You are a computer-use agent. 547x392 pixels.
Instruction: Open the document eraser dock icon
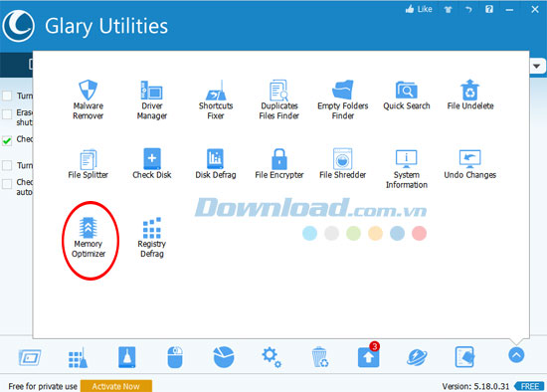tap(465, 357)
